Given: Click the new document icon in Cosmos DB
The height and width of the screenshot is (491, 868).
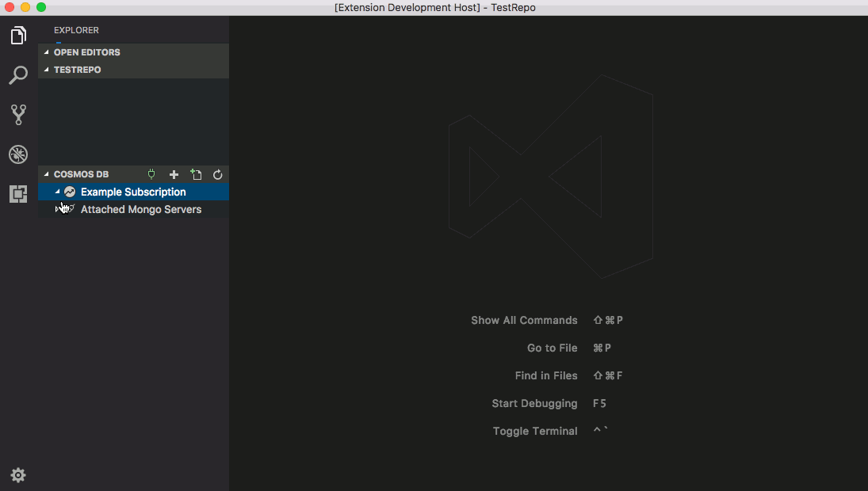Looking at the screenshot, I should (x=196, y=175).
